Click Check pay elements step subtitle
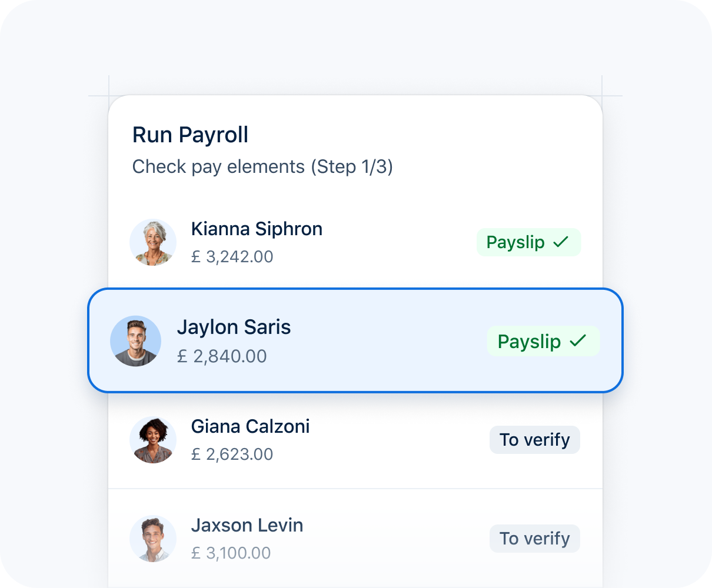712x588 pixels. [262, 167]
